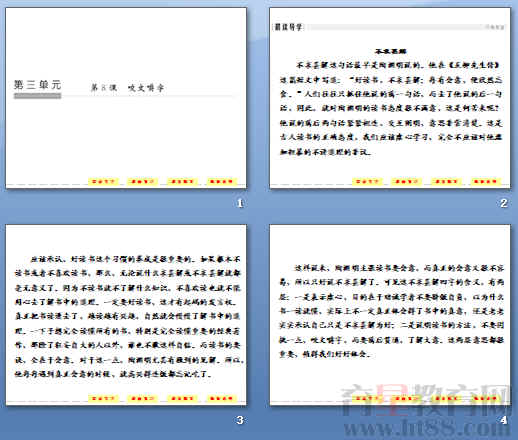The width and height of the screenshot is (518, 440).
Task: Click second yellow navigation button on slide 1
Action: 143,182
